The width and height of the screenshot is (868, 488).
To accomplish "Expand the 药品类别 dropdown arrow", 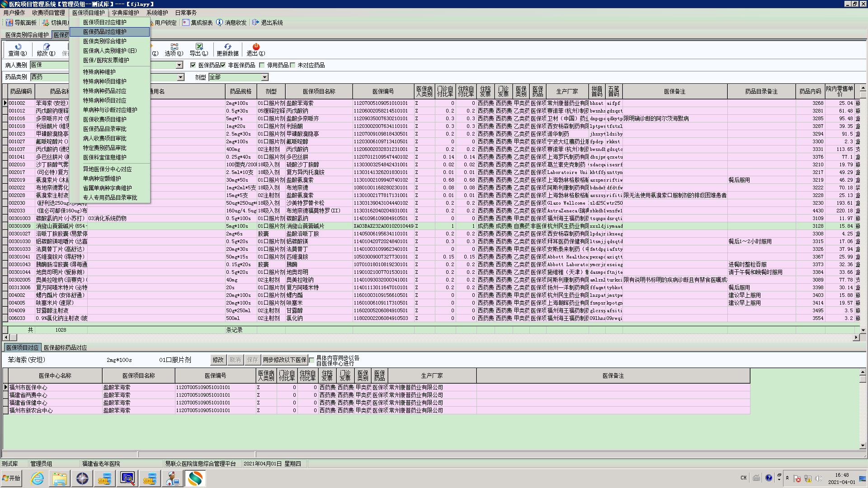I will 180,77.
